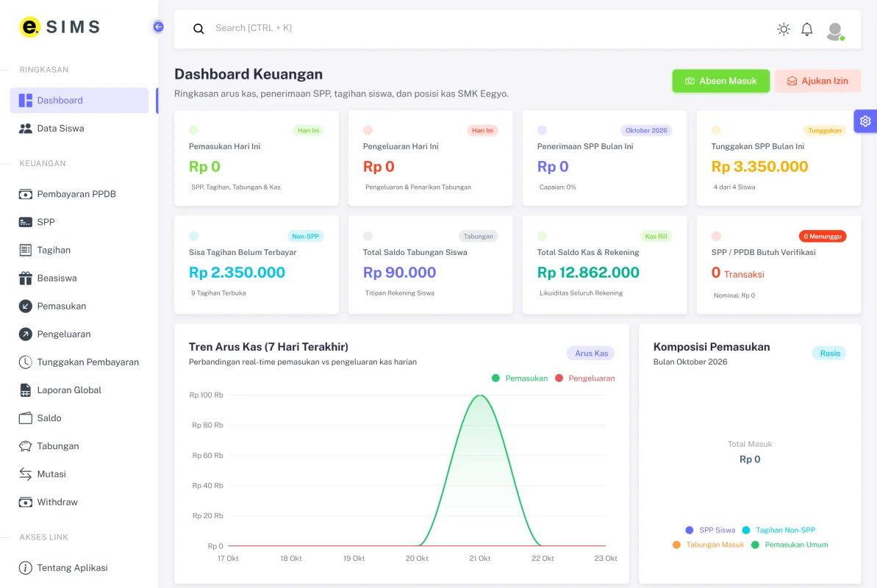Image resolution: width=877 pixels, height=588 pixels.
Task: Click the Tunggakan Pembayaran clock icon
Action: (26, 362)
